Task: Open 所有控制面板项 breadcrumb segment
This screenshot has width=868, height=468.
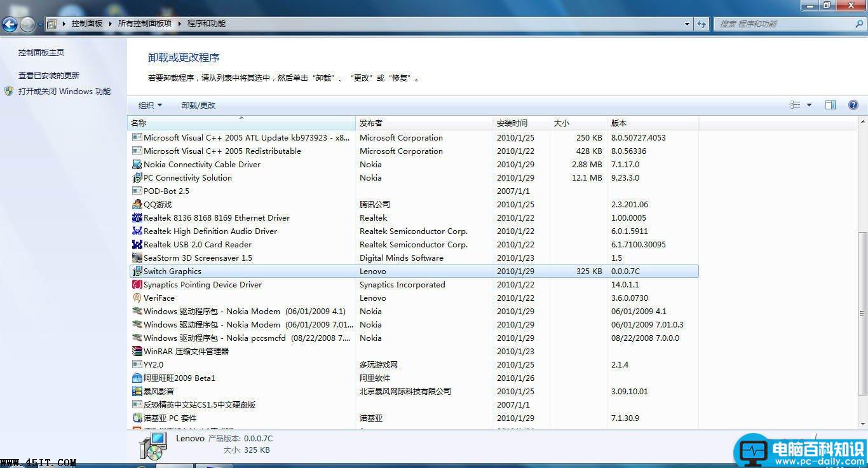Action: [x=145, y=24]
